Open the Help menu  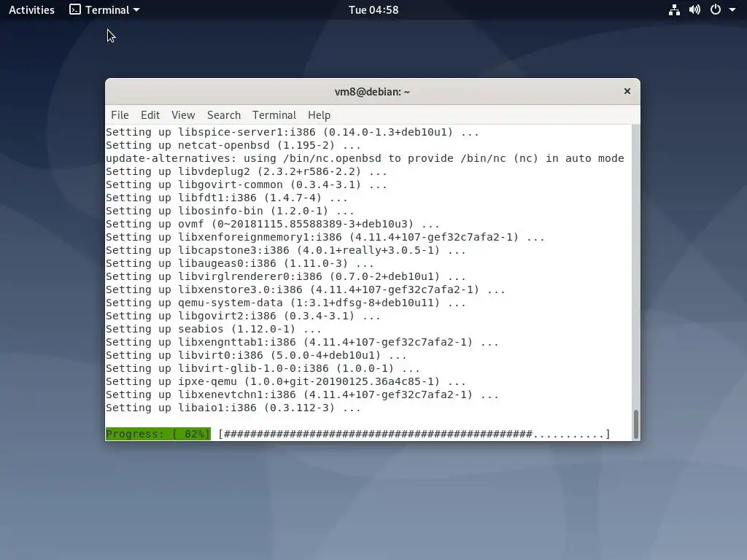pyautogui.click(x=319, y=114)
